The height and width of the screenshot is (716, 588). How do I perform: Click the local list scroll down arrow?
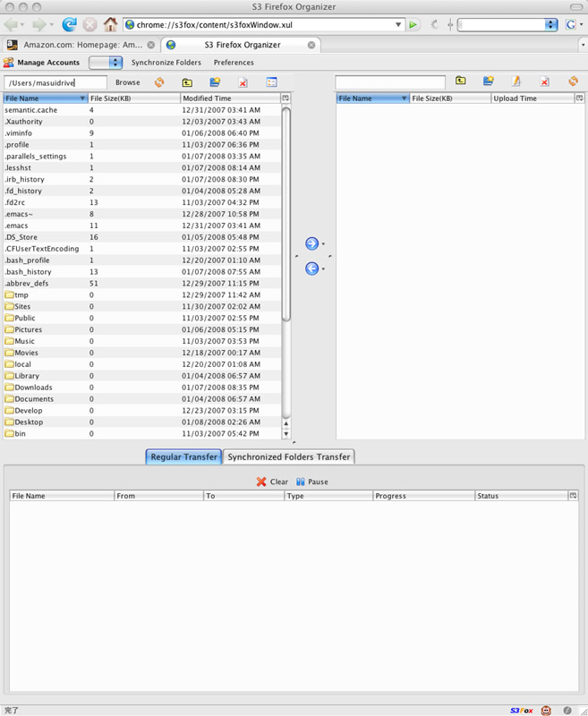[x=286, y=434]
